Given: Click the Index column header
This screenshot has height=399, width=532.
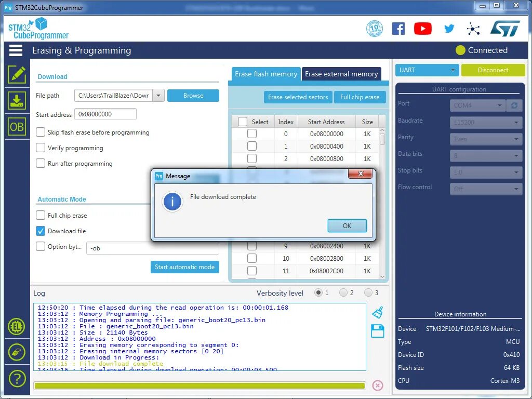Looking at the screenshot, I should pos(286,122).
